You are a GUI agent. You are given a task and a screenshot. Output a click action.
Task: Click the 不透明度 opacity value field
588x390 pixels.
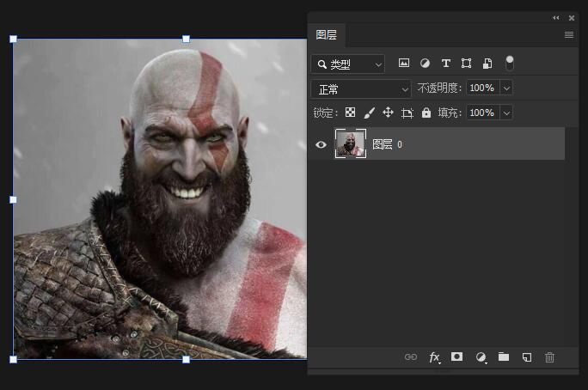tap(482, 88)
